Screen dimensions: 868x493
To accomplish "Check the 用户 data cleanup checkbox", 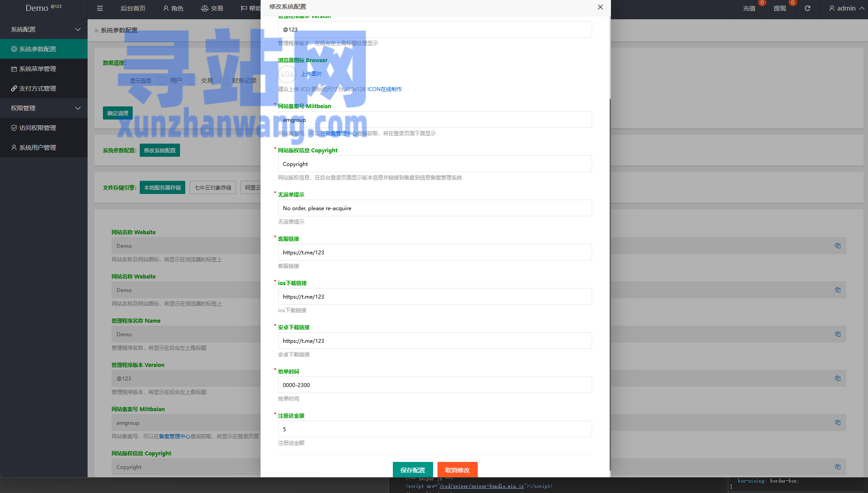I will point(162,81).
